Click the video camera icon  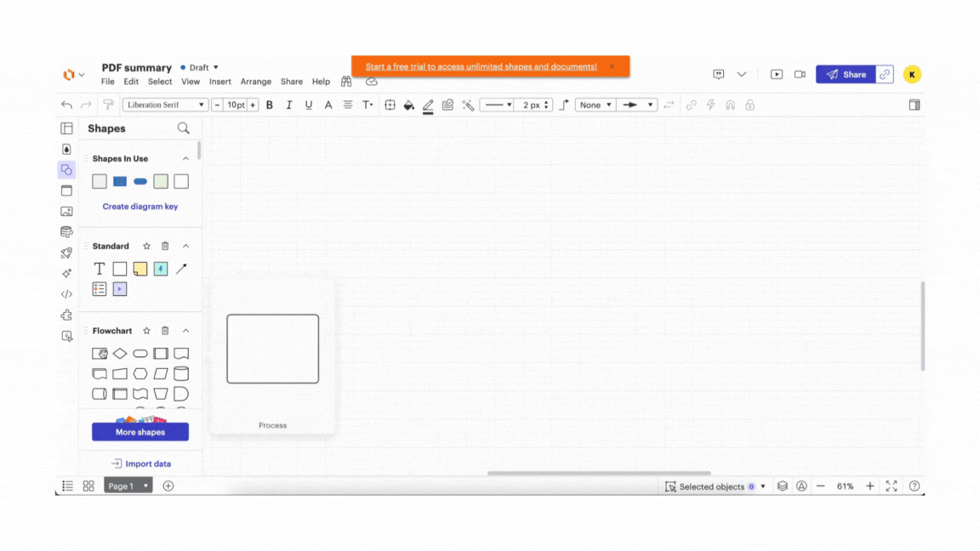pyautogui.click(x=800, y=74)
